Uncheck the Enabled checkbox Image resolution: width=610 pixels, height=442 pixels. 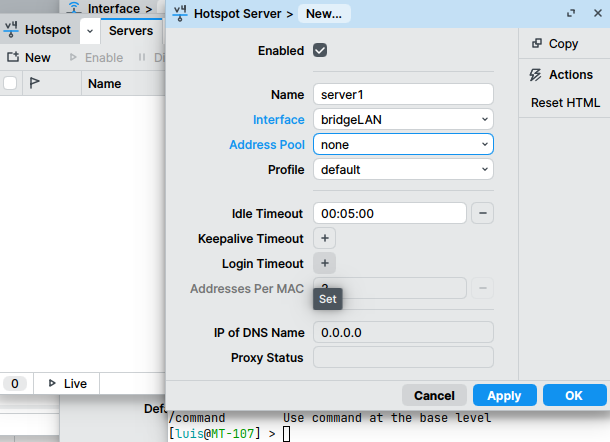pyautogui.click(x=321, y=50)
